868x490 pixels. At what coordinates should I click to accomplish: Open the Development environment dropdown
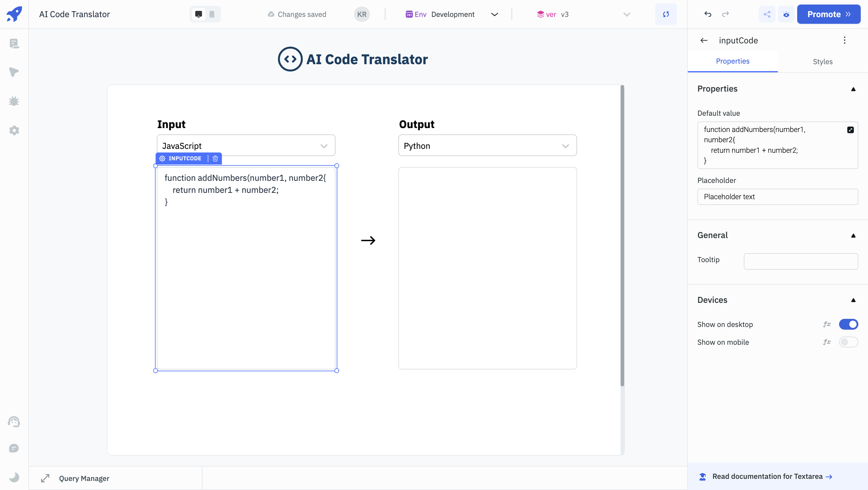pyautogui.click(x=494, y=14)
